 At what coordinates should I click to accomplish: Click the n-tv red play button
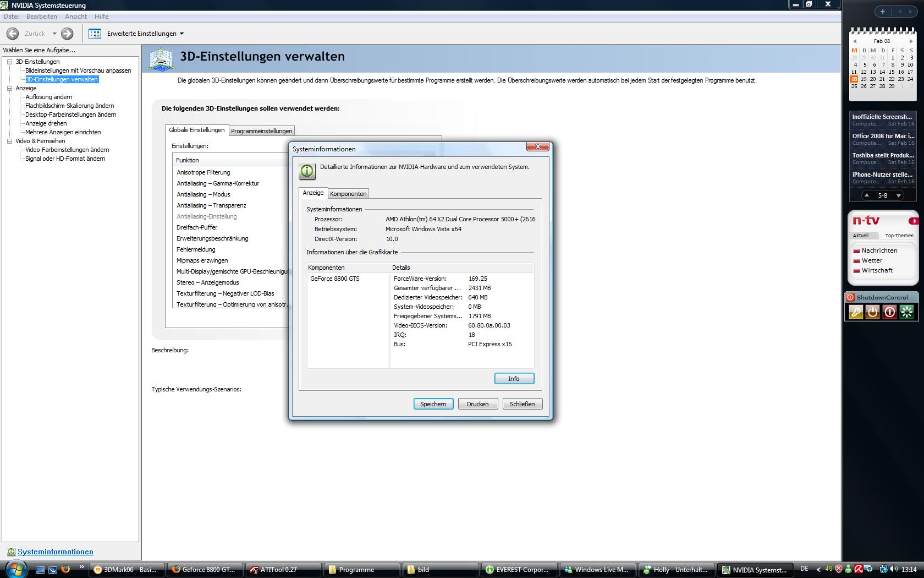pos(914,221)
